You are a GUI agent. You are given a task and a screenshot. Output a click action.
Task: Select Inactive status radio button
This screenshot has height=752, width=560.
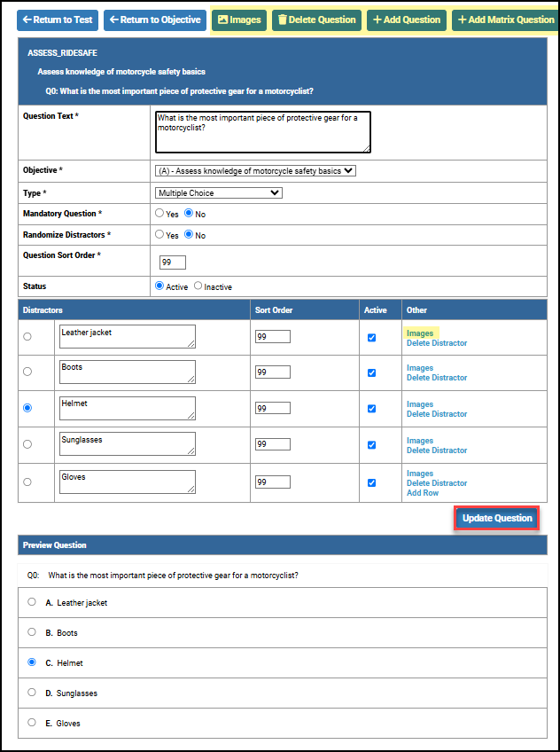tap(198, 286)
